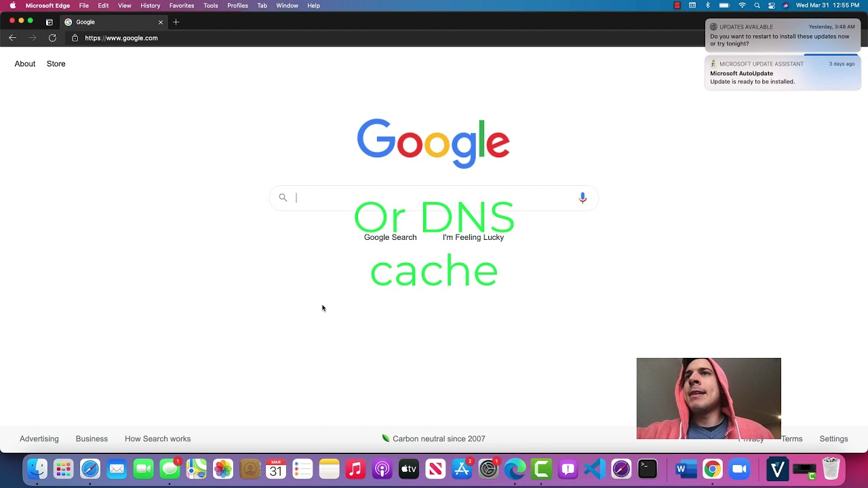Open FaceTime from the dock
The image size is (868, 488).
coord(144,468)
